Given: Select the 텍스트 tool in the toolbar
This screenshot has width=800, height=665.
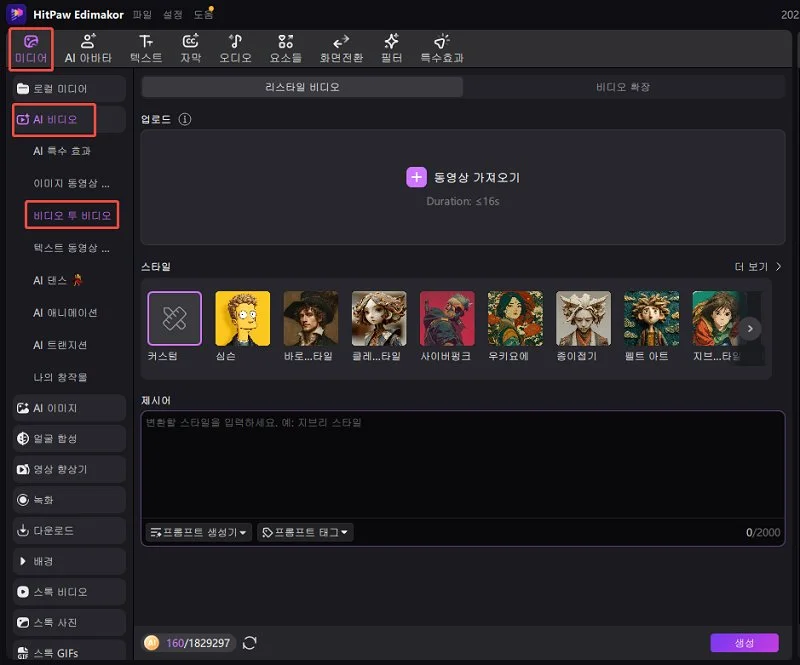Looking at the screenshot, I should 145,47.
